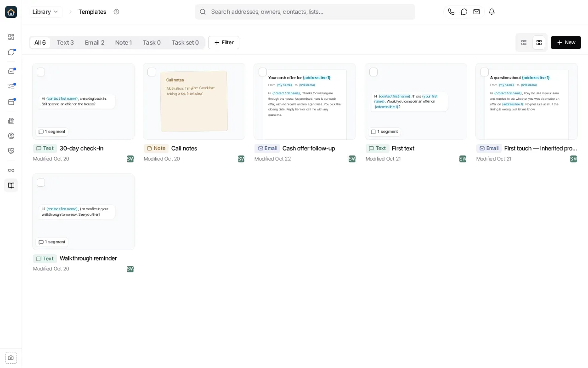Click the New template button
588x368 pixels.
[x=566, y=42]
